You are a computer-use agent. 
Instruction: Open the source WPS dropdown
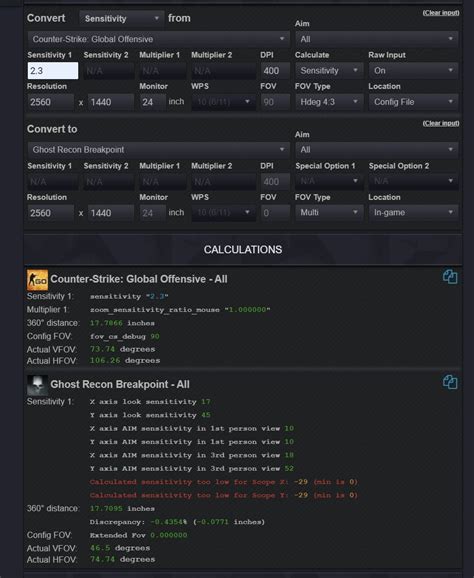pyautogui.click(x=223, y=102)
